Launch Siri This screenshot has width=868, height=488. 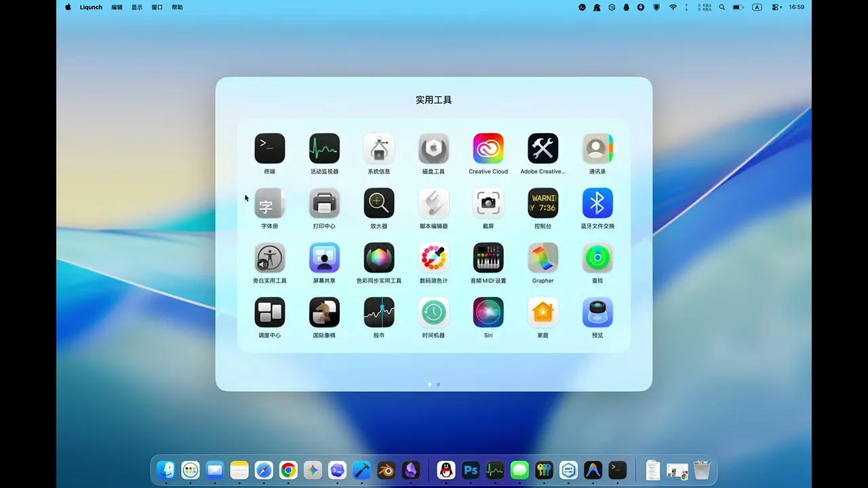coord(488,312)
